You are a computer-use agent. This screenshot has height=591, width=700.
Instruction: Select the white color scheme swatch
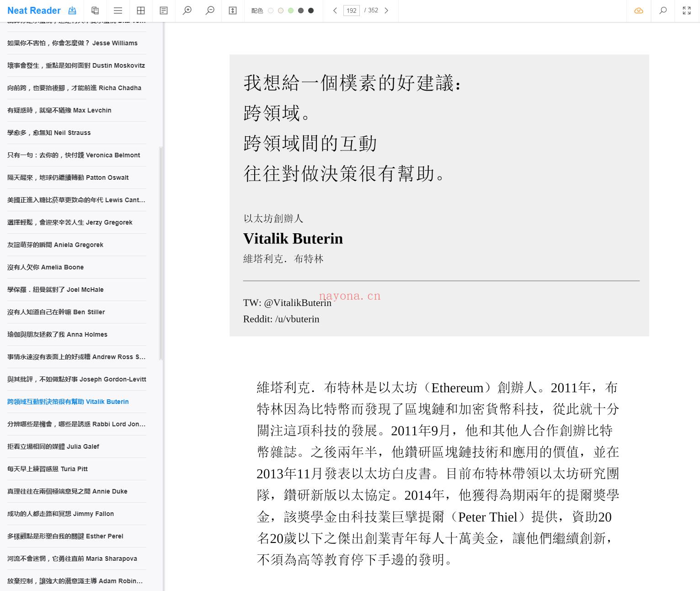tap(271, 11)
